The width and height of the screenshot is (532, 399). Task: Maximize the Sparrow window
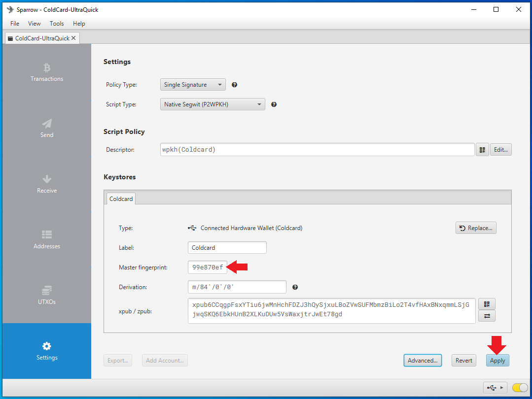click(x=496, y=9)
